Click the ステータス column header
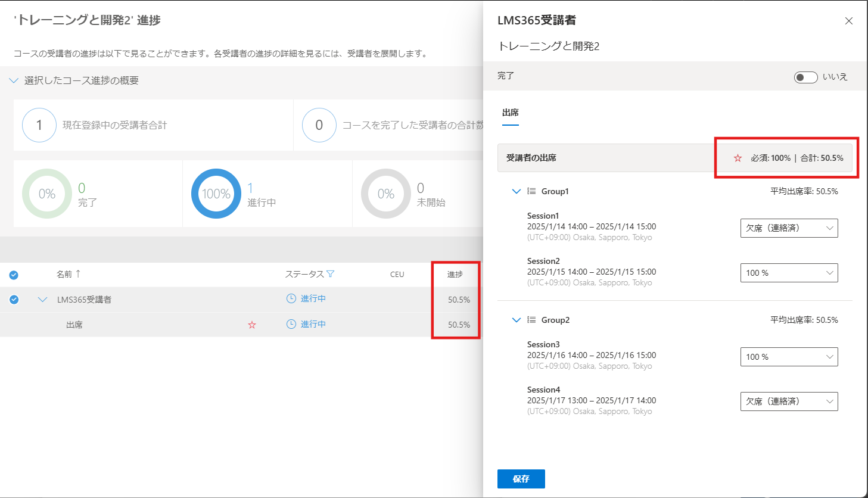The image size is (868, 498). pyautogui.click(x=304, y=274)
